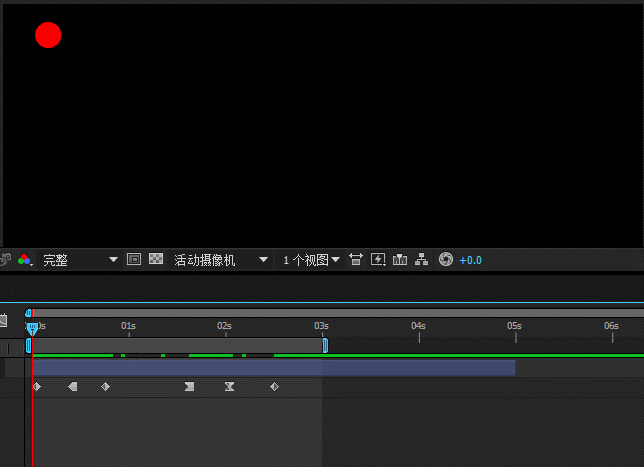Click the work area end handle
The image size is (644, 467).
coord(325,345)
